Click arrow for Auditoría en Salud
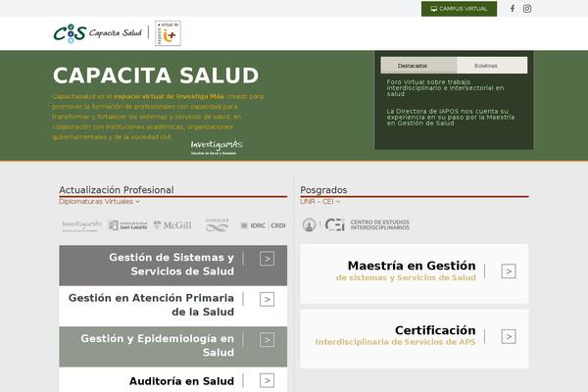 point(267,381)
